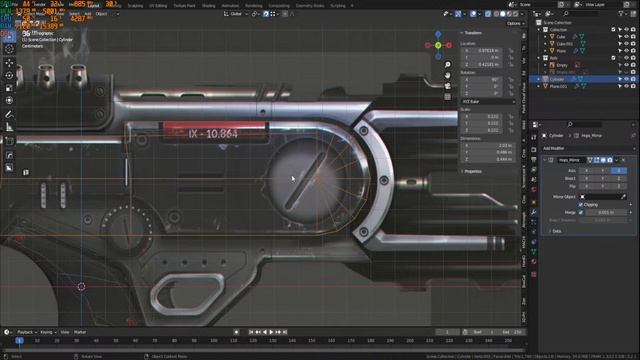Select the Annotate tool
640x360 pixels.
click(x=9, y=115)
